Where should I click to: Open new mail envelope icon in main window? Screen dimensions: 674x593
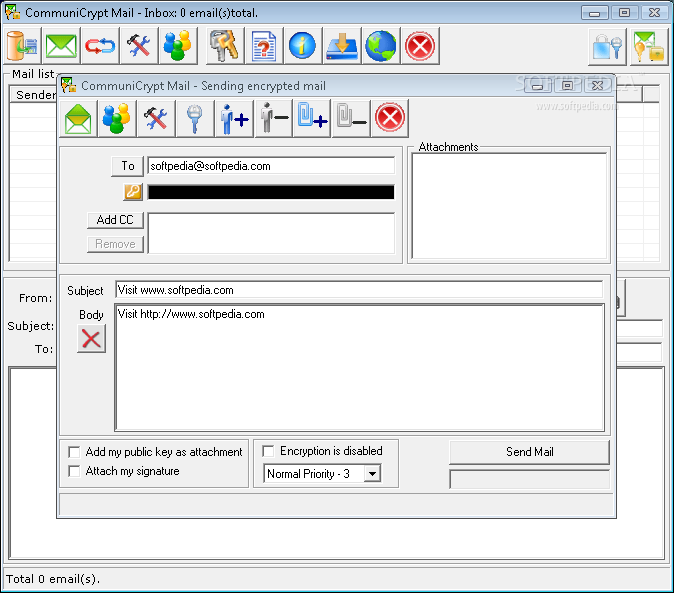(61, 46)
